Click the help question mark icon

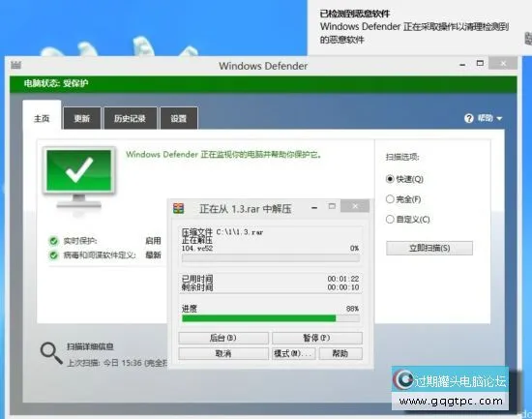(x=468, y=118)
